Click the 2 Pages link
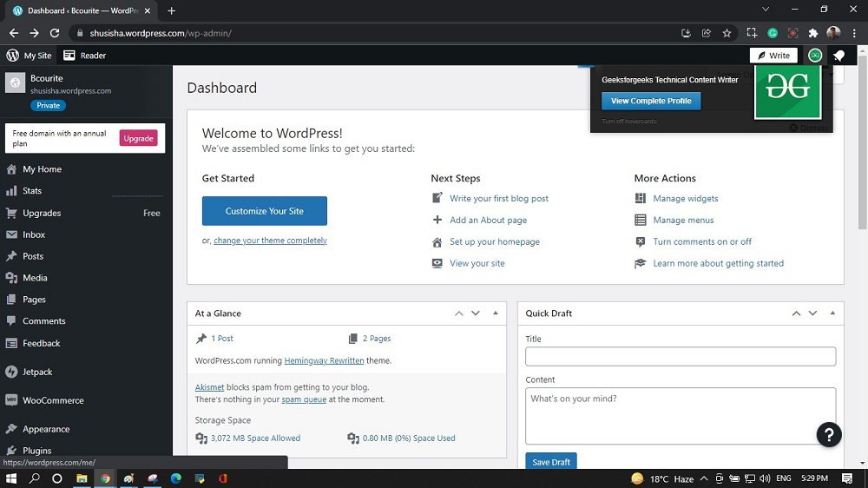 coord(377,339)
